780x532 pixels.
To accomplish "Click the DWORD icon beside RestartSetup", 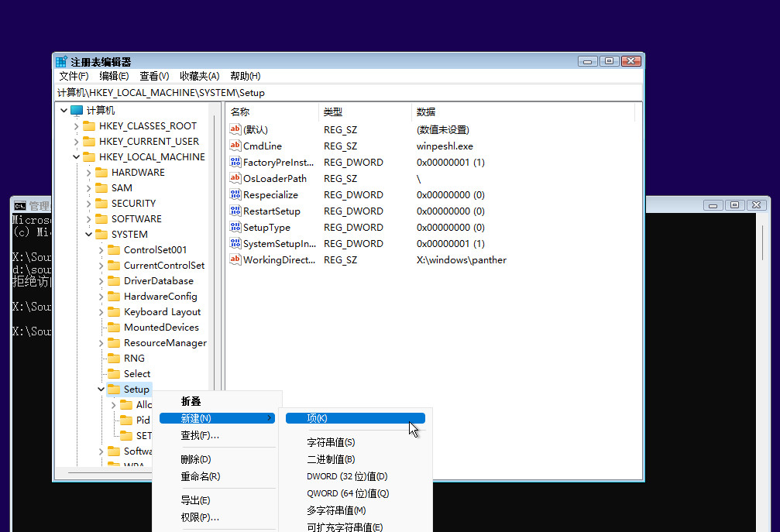I will (x=235, y=211).
